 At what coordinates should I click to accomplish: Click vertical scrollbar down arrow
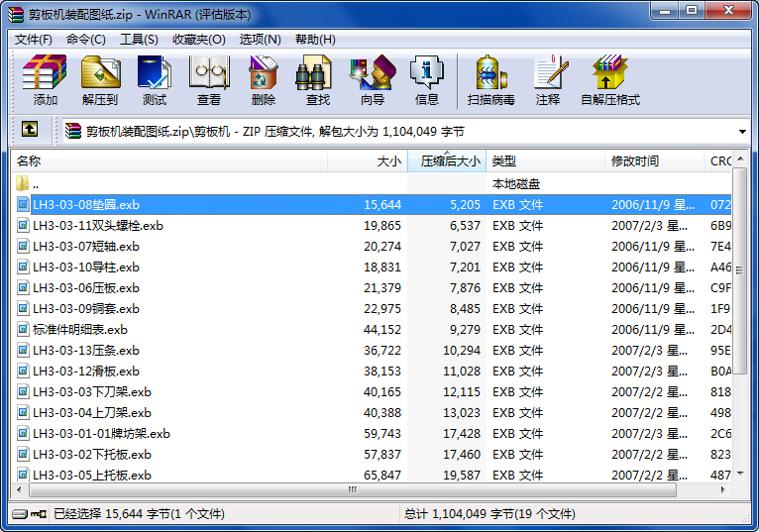pos(739,473)
